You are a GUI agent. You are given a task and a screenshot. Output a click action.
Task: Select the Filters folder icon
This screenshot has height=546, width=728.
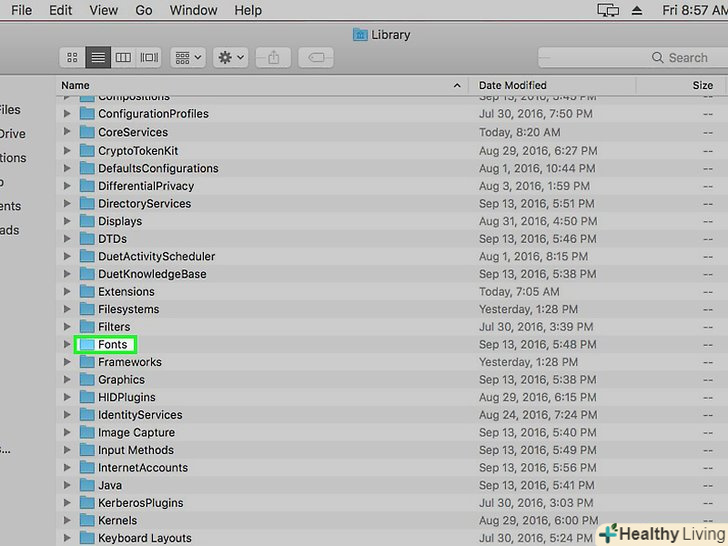[87, 327]
